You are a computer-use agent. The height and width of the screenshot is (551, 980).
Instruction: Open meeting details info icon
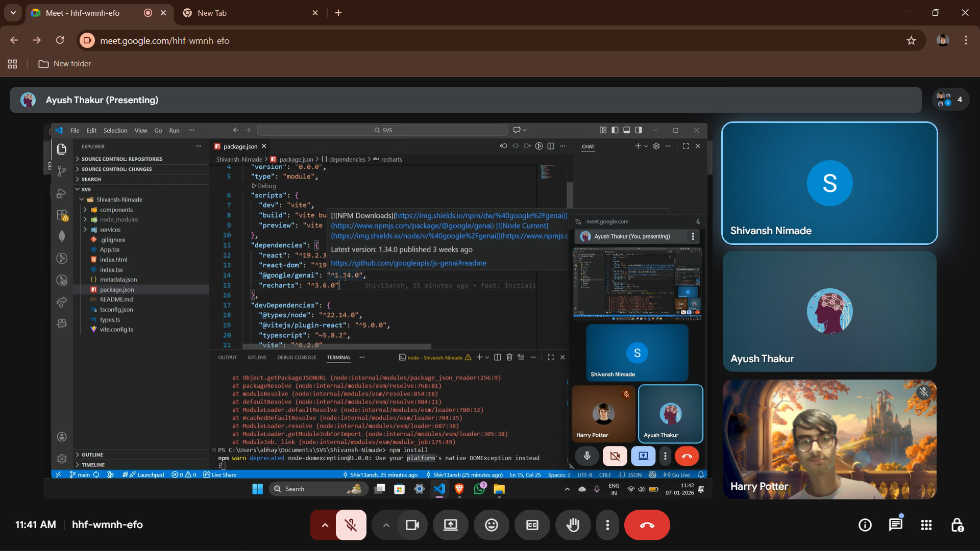[865, 525]
